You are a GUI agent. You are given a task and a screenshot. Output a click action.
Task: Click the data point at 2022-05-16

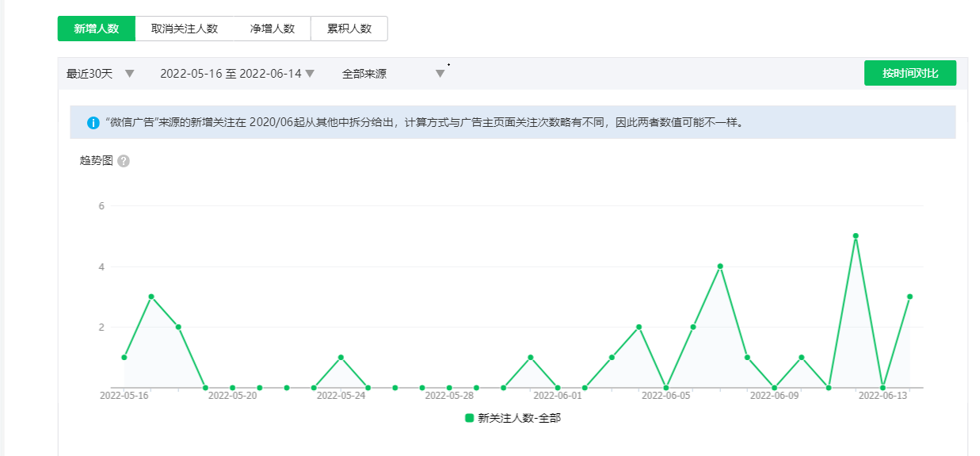click(x=124, y=358)
